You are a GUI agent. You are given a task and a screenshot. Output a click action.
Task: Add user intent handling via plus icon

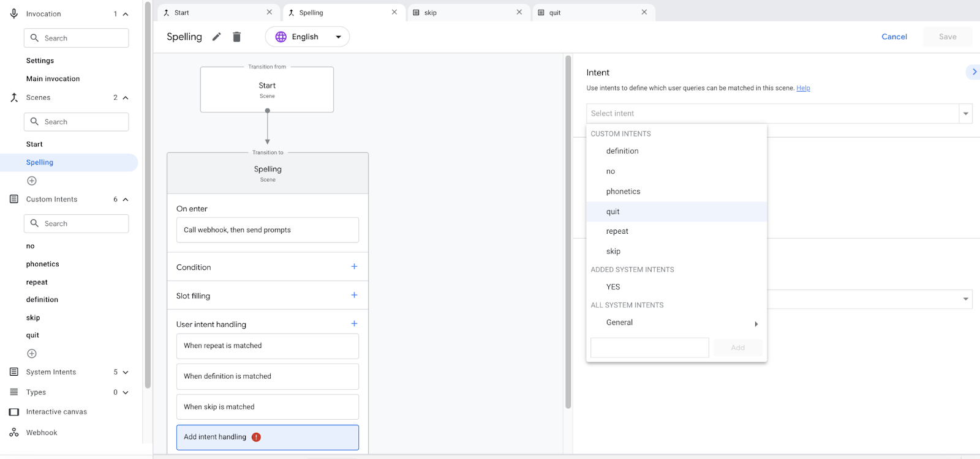[x=354, y=324]
